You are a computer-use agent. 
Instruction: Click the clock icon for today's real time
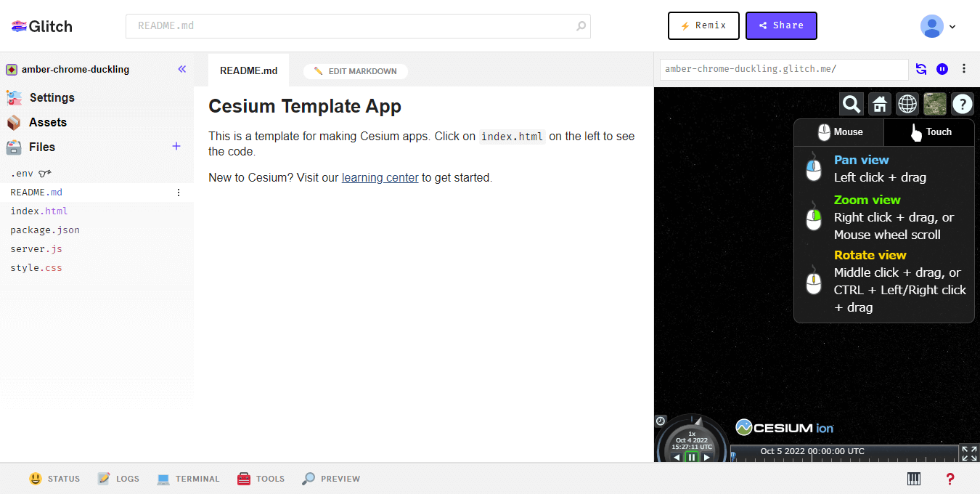pyautogui.click(x=661, y=420)
